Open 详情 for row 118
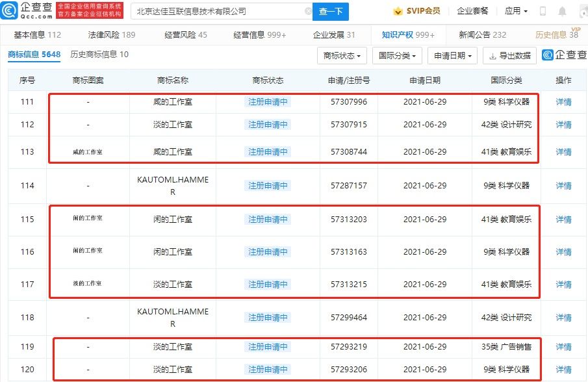588x382 pixels. pos(563,318)
